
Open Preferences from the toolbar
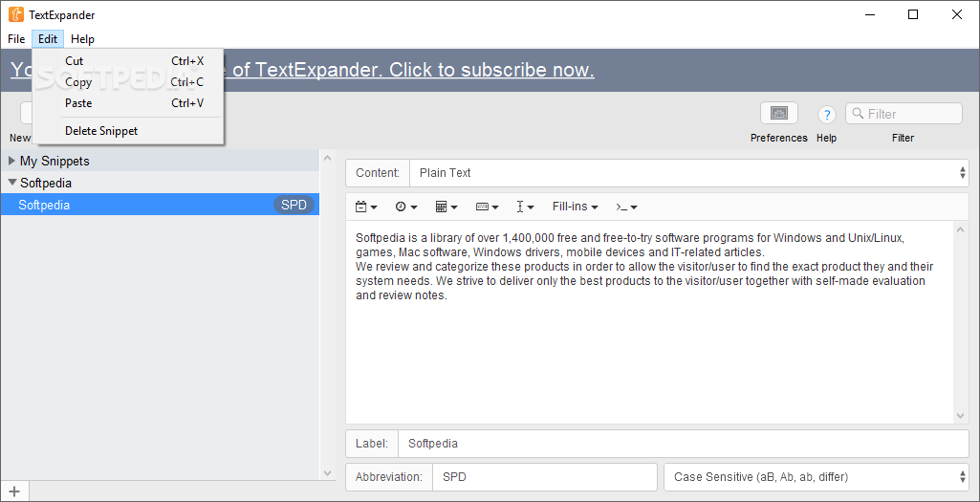(x=779, y=113)
